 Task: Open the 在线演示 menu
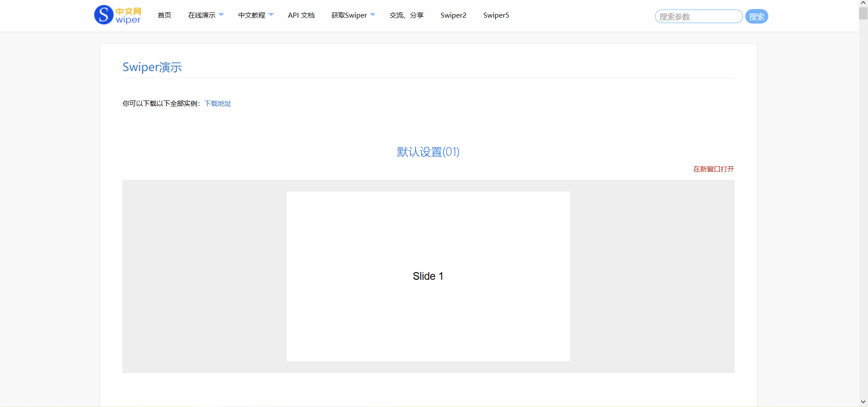click(x=202, y=15)
